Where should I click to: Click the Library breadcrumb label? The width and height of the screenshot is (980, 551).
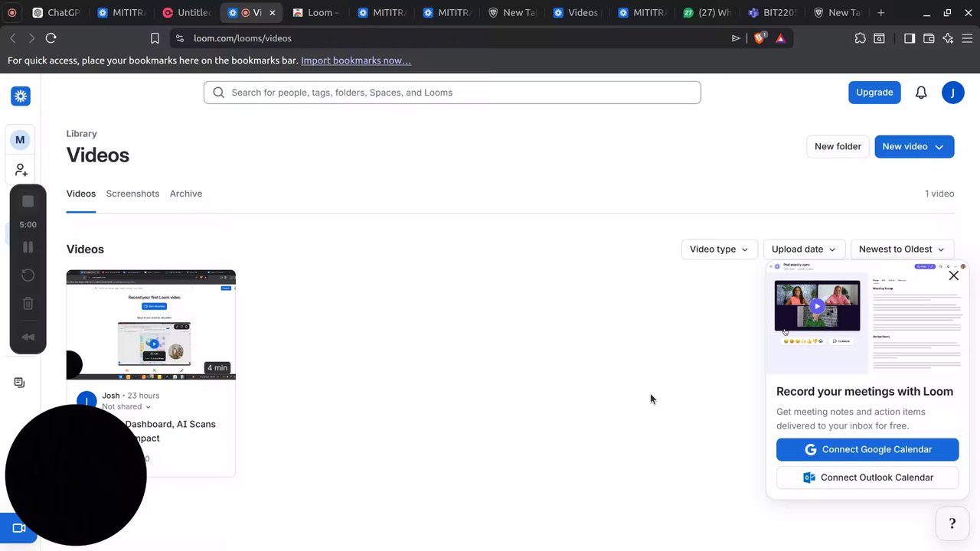click(x=81, y=134)
